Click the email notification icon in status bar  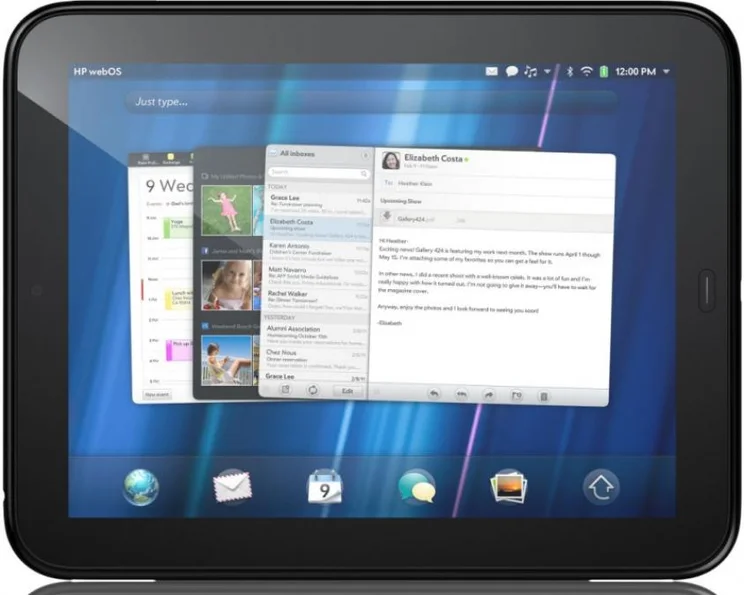coord(491,72)
